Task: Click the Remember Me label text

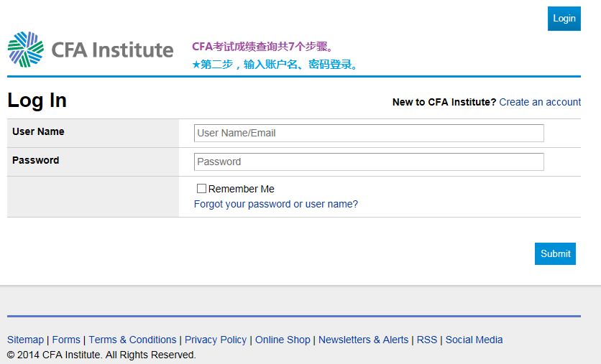Action: pos(242,189)
